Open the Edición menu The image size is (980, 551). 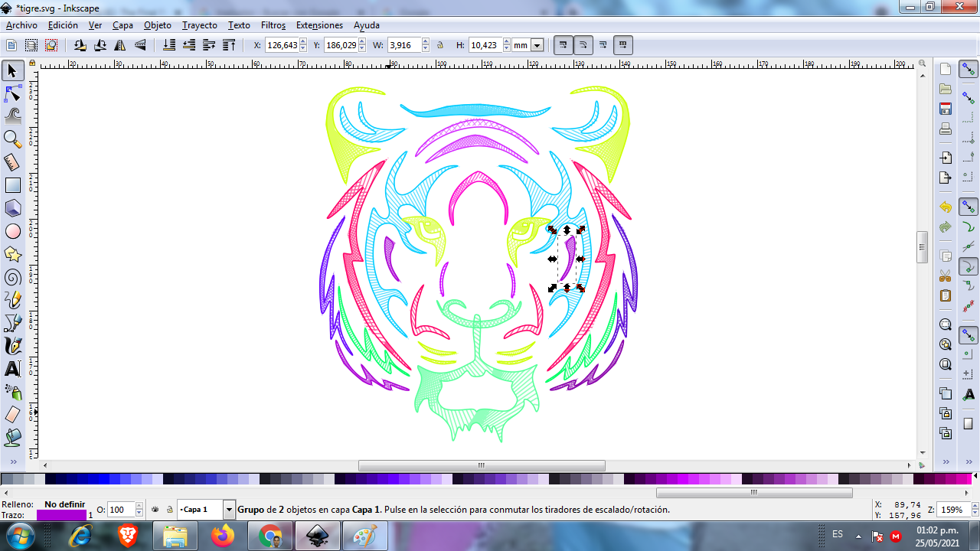(x=63, y=25)
